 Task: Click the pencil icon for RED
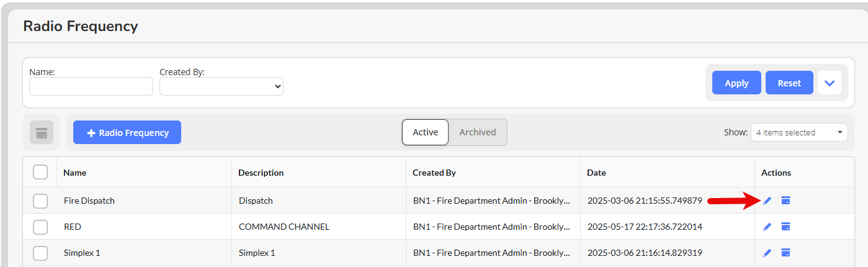click(767, 227)
